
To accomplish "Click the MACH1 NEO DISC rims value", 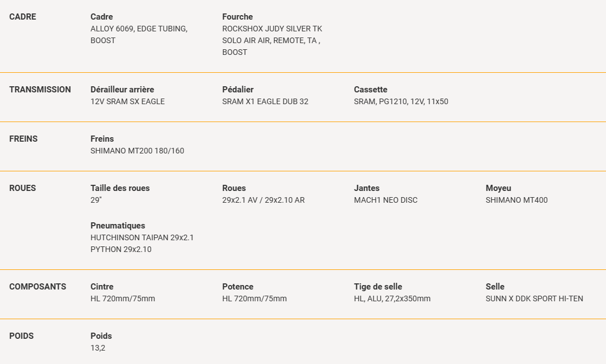I will [x=386, y=200].
